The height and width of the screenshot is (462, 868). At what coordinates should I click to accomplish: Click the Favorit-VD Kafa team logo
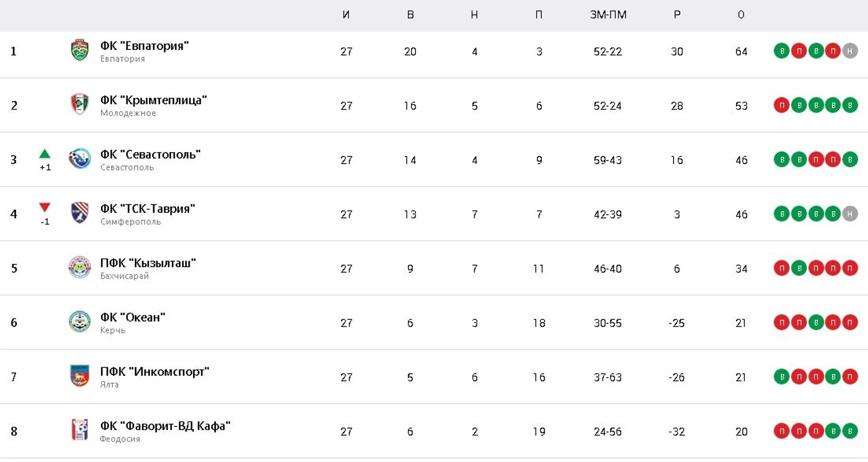(80, 430)
